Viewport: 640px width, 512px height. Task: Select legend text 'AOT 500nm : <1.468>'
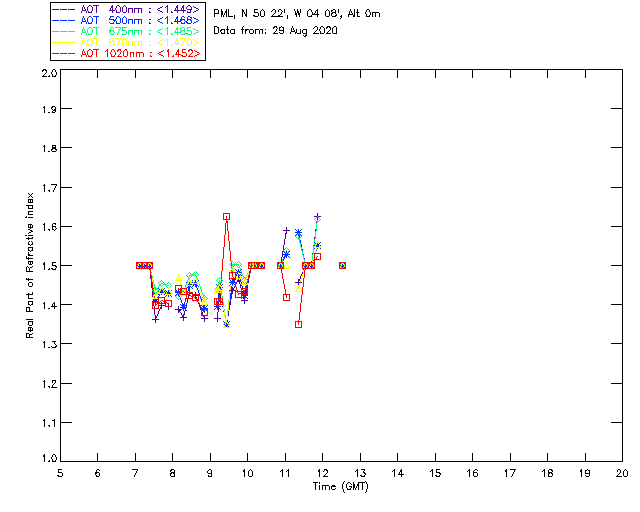(140, 20)
